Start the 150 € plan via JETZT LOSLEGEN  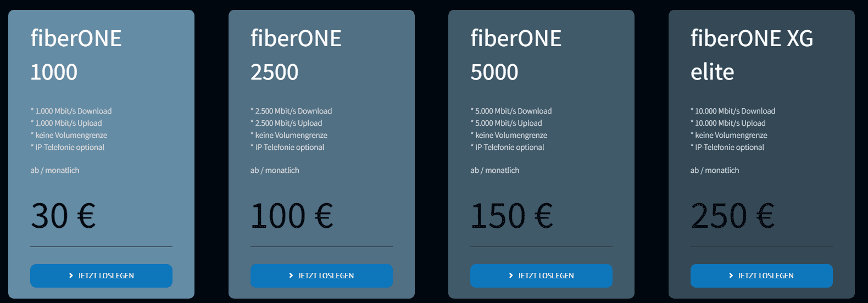point(541,276)
